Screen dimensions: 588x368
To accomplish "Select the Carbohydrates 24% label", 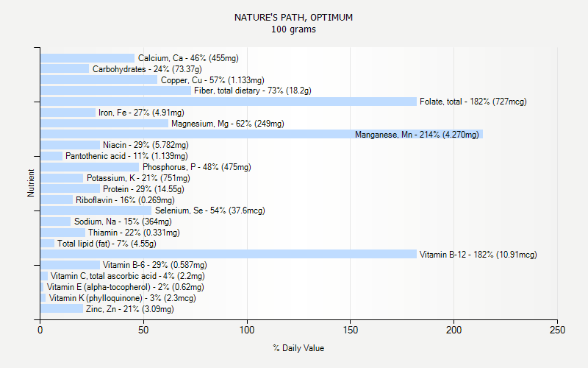I will tap(148, 69).
